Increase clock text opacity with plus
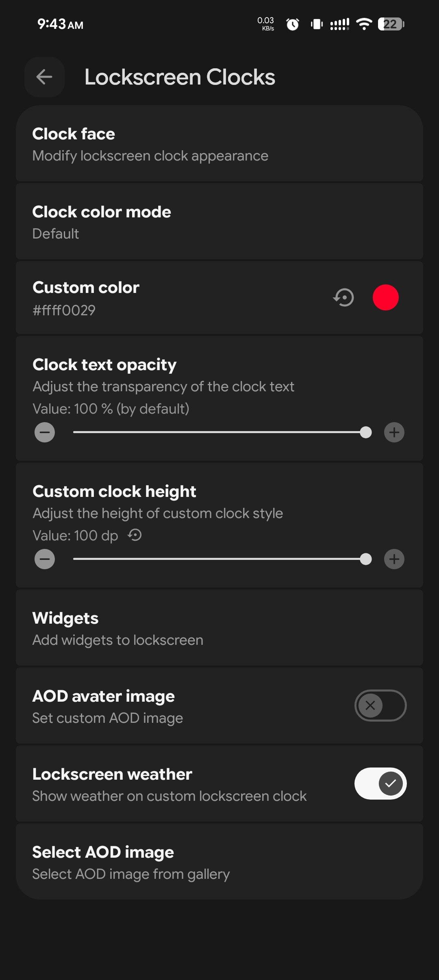 click(x=394, y=432)
